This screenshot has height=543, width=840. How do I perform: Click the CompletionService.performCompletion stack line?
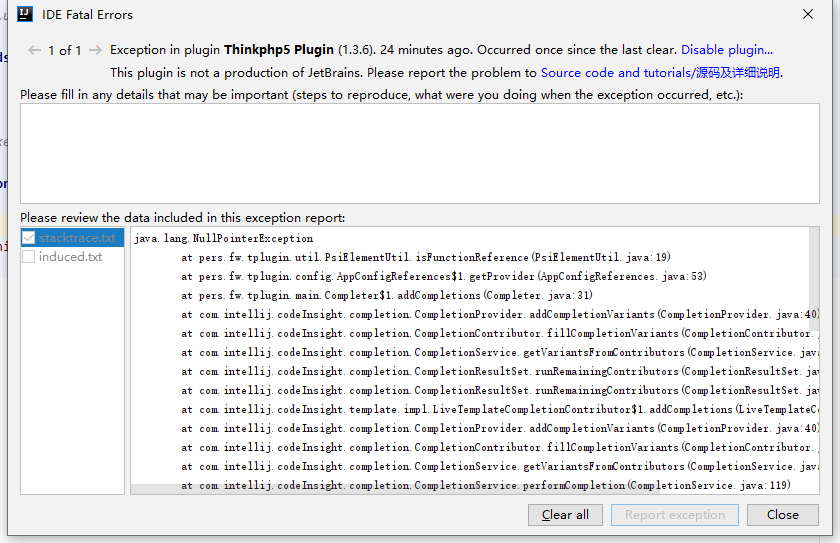[x=486, y=486]
